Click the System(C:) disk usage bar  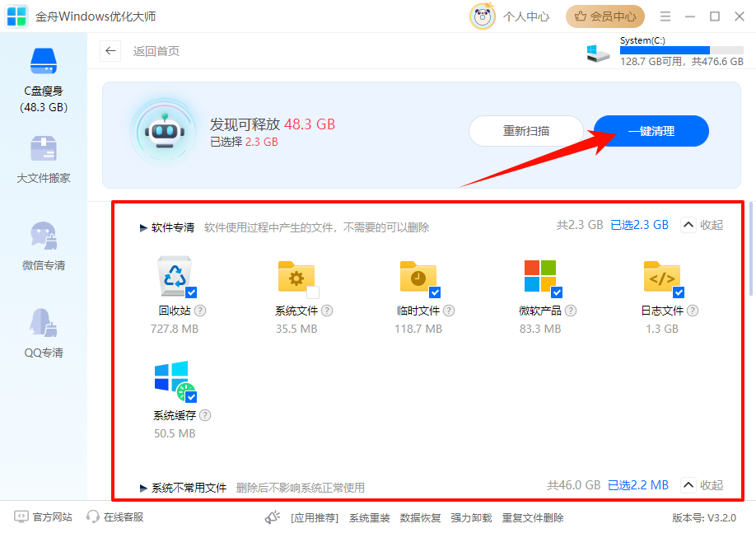pyautogui.click(x=681, y=50)
